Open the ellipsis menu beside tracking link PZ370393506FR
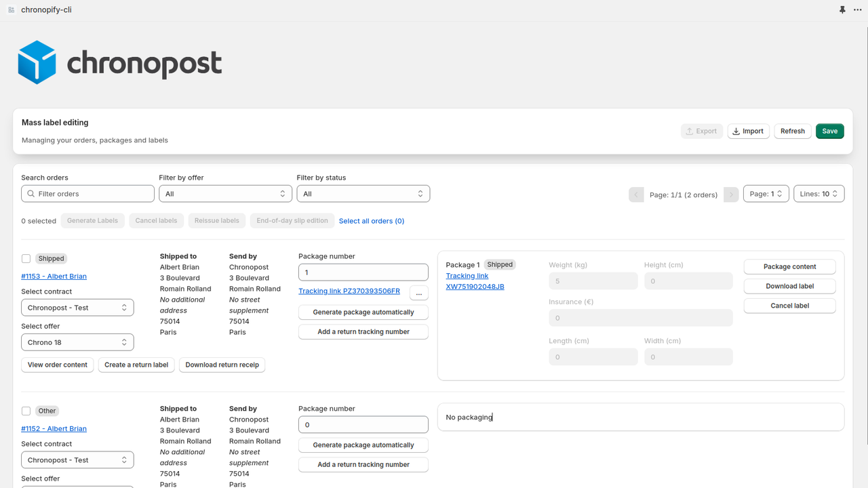 (418, 293)
